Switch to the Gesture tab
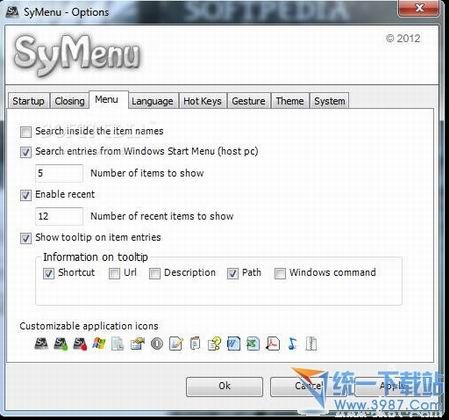Screen dimensions: 449x420 (248, 101)
